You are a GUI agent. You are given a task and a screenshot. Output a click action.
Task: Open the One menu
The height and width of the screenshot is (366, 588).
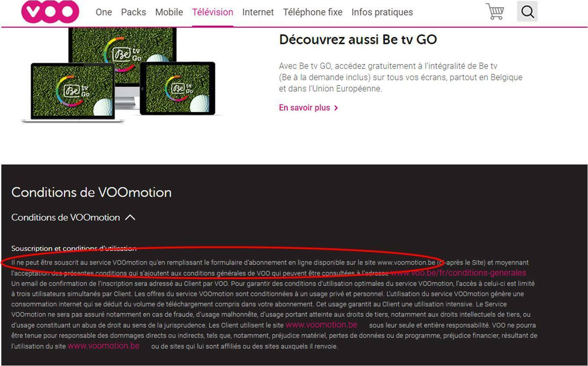tap(104, 12)
